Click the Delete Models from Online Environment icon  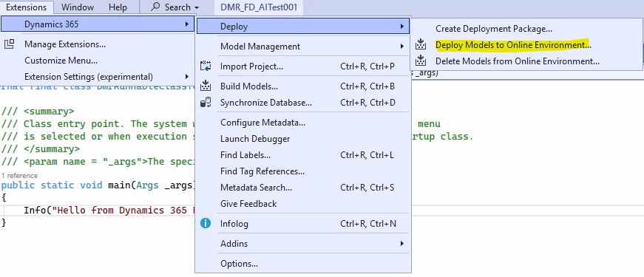click(x=420, y=61)
